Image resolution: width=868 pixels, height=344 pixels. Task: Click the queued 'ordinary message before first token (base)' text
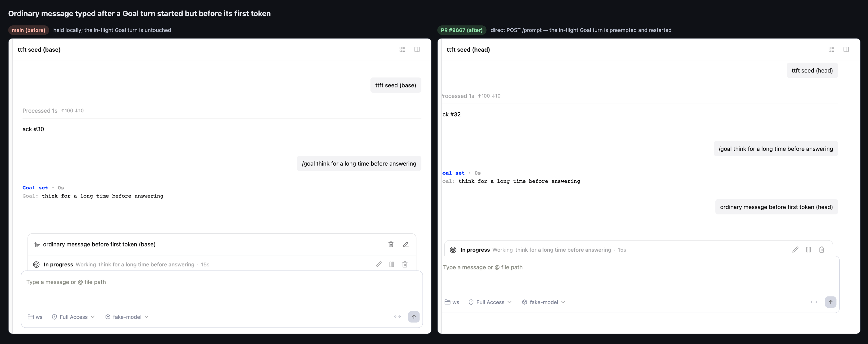coord(99,244)
